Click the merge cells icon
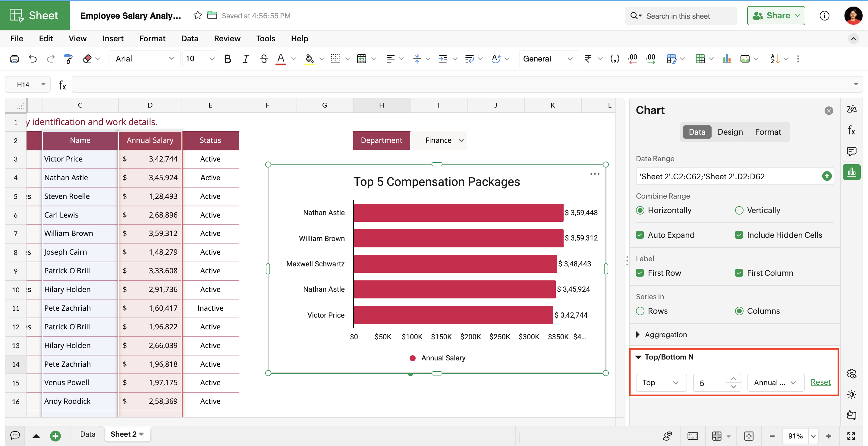This screenshot has height=446, width=868. 362,59
